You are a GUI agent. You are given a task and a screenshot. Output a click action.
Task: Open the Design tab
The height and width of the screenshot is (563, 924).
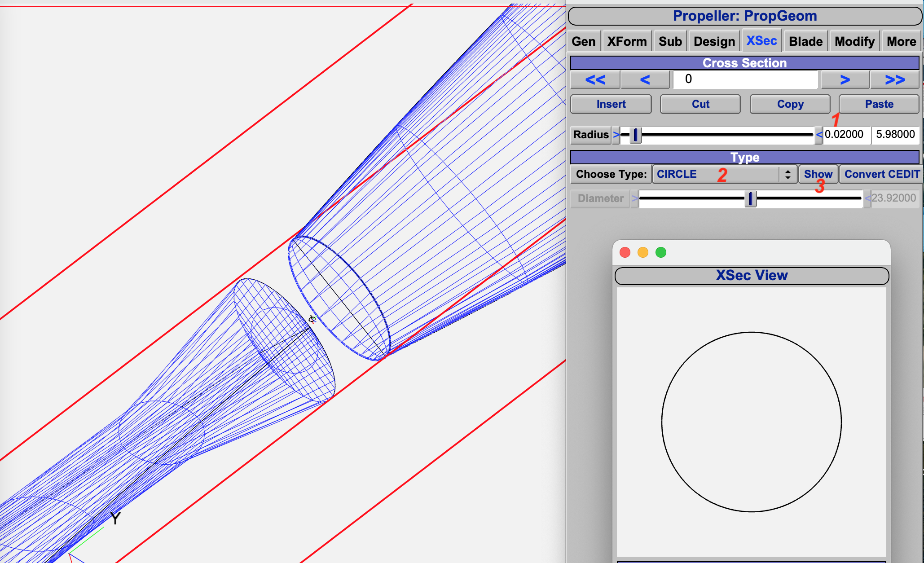pyautogui.click(x=714, y=42)
